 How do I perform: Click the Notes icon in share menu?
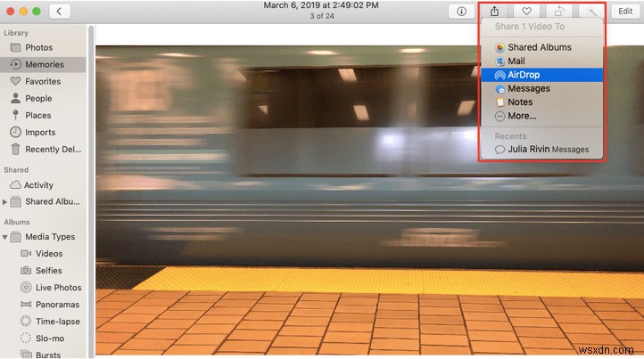500,102
